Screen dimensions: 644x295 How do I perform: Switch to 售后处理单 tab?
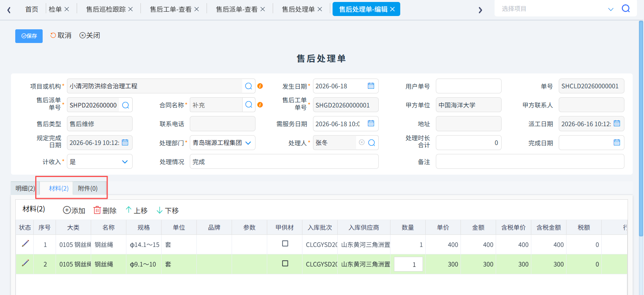click(298, 9)
